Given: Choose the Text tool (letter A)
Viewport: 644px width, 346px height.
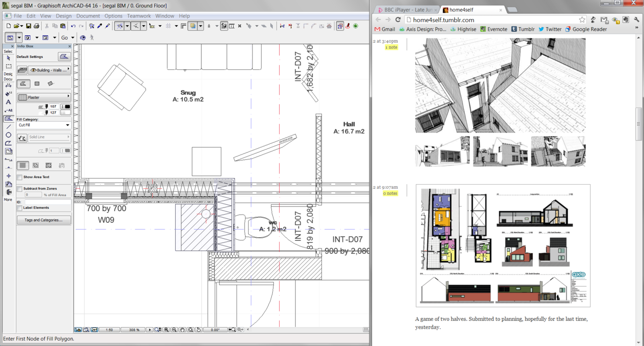Looking at the screenshot, I should (8, 102).
